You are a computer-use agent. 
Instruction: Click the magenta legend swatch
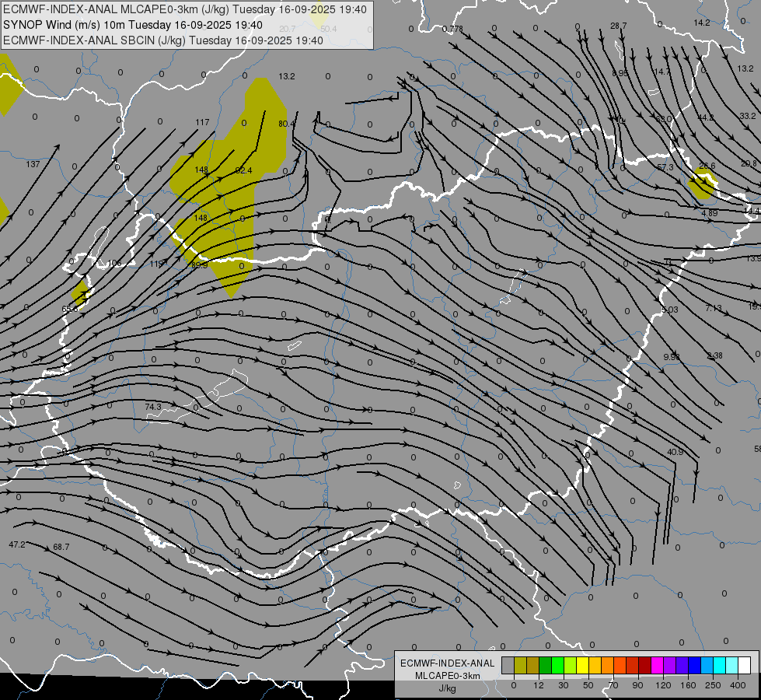point(657,666)
